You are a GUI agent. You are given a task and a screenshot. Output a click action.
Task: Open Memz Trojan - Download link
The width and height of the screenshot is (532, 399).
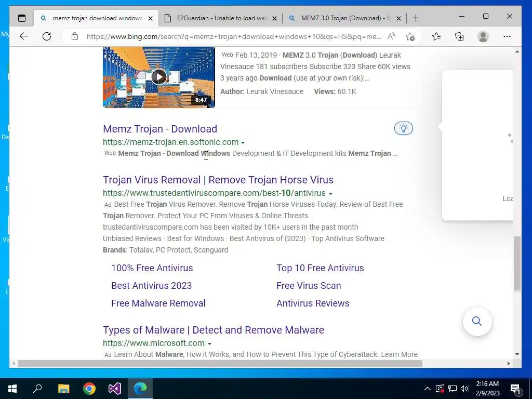(160, 129)
